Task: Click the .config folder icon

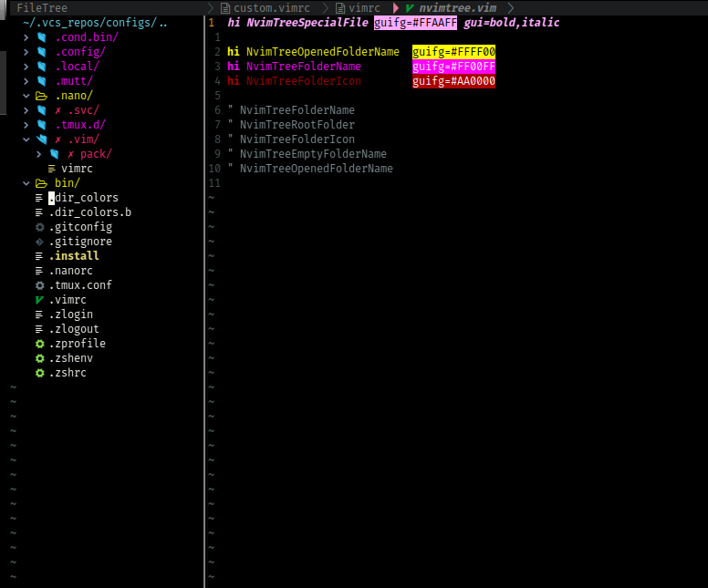Action: (x=42, y=52)
